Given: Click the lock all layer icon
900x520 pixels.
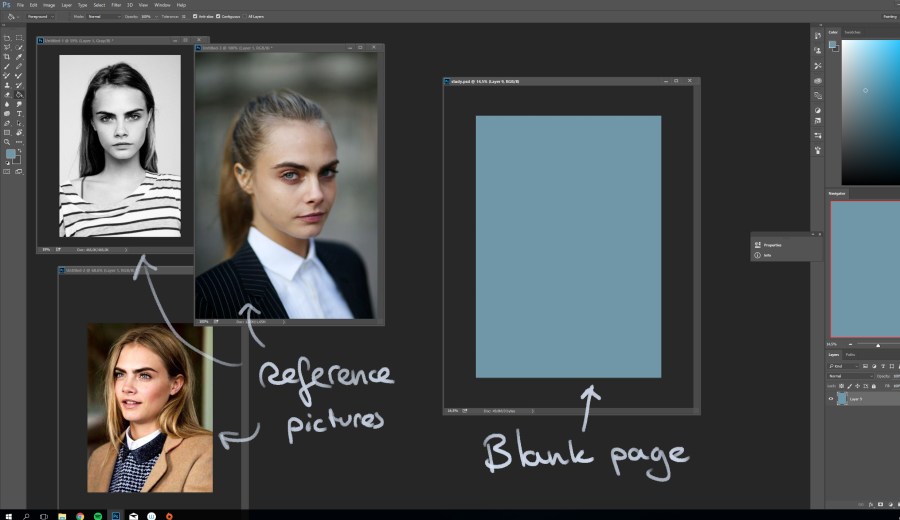Looking at the screenshot, I should tap(872, 386).
